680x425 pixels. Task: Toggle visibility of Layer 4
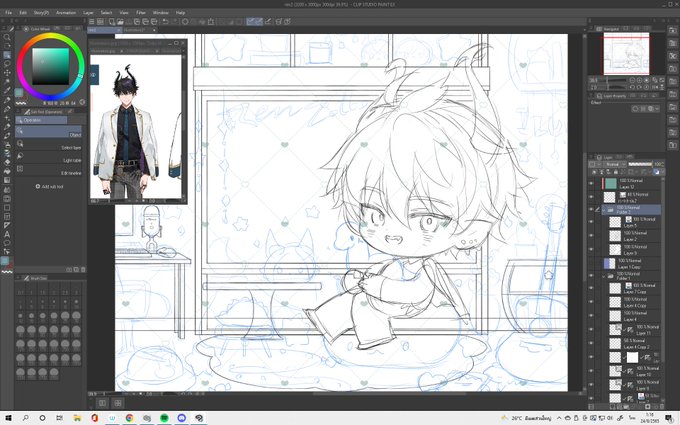[x=591, y=316]
